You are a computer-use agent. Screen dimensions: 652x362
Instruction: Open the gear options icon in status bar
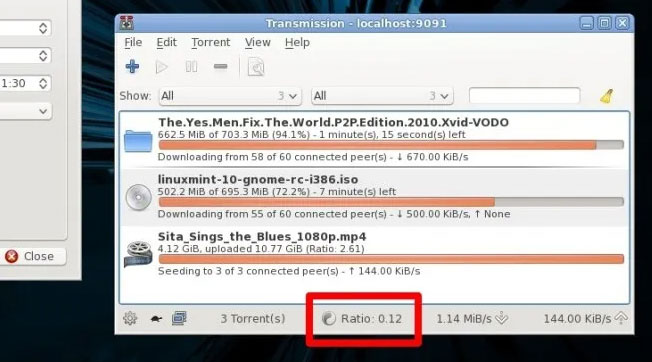(130, 319)
